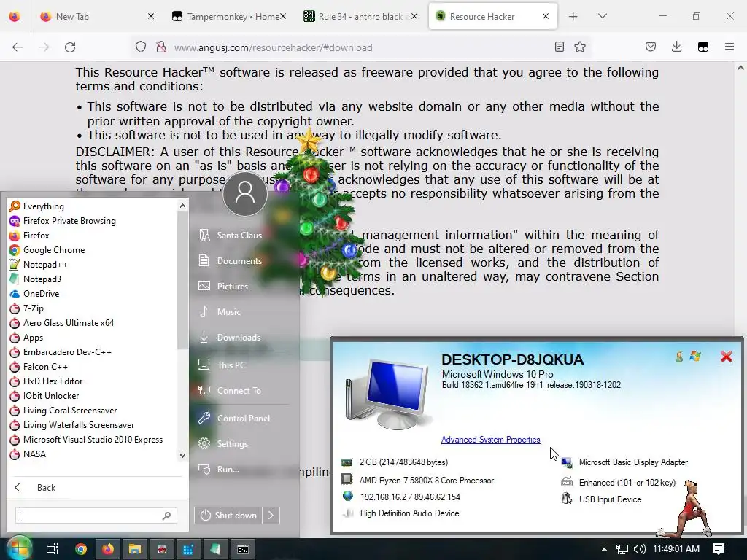Expand the Apps folder in start menu
The image size is (747, 560).
click(26, 338)
